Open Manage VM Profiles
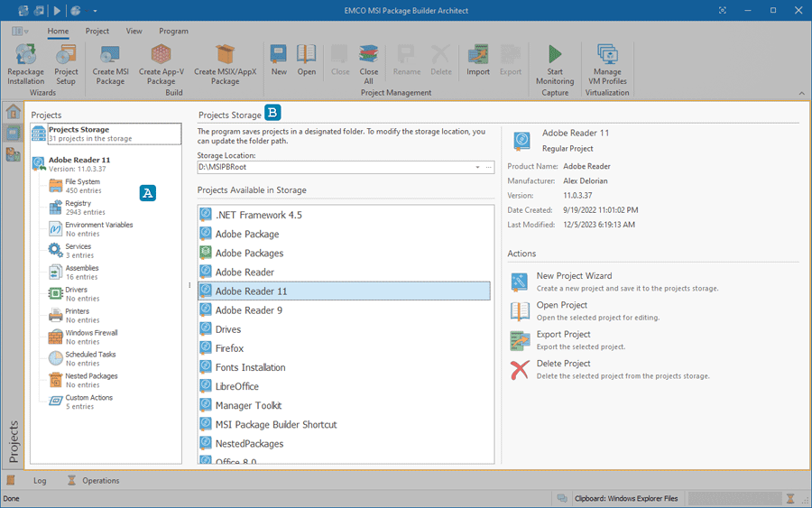The height and width of the screenshot is (508, 812). click(607, 65)
